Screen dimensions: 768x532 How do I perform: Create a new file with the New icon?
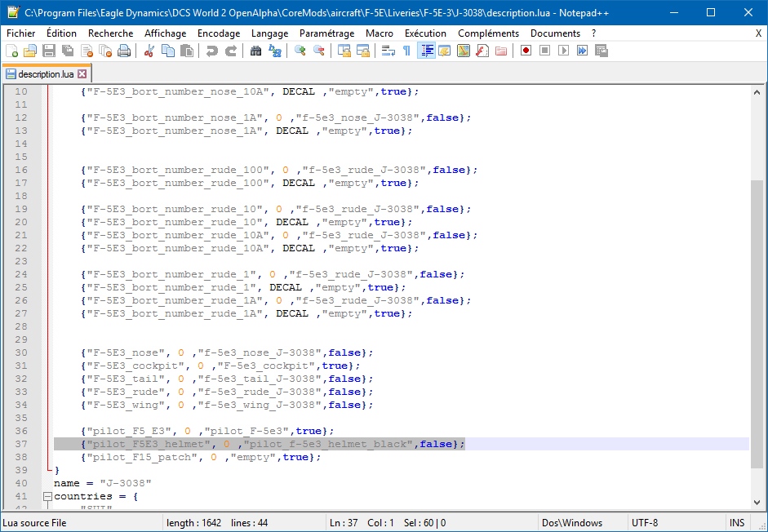(x=11, y=51)
